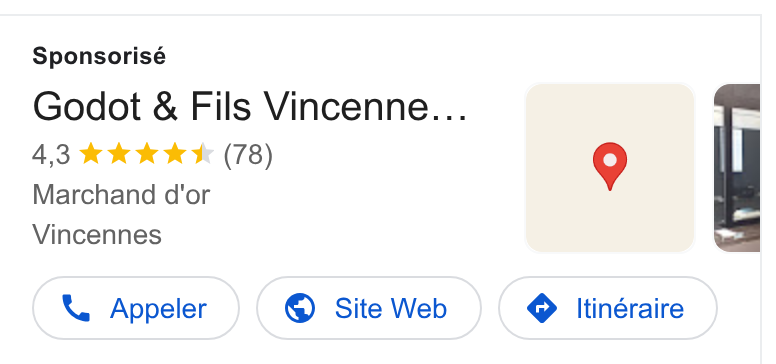Click the Vincennes location text
Viewport: 776px width, 364px height.
coord(97,234)
